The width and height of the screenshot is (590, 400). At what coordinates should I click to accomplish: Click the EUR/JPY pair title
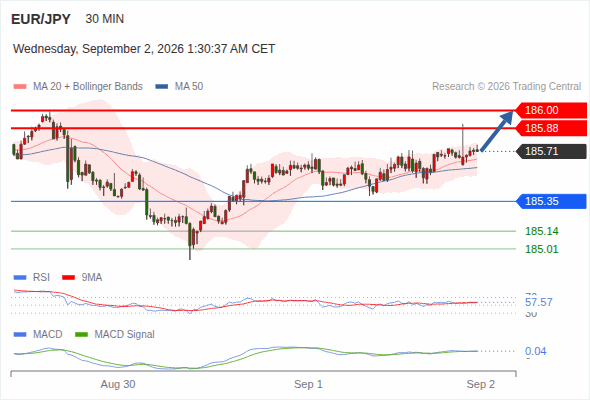[41, 19]
